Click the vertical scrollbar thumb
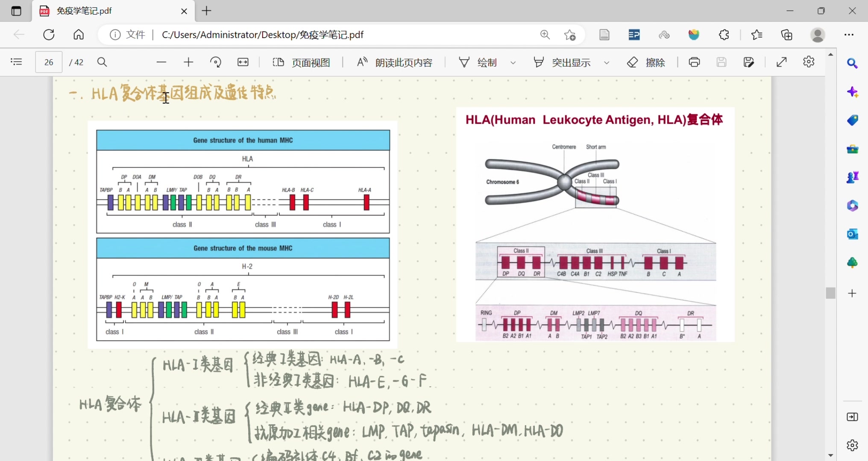Image resolution: width=868 pixels, height=461 pixels. pyautogui.click(x=830, y=293)
